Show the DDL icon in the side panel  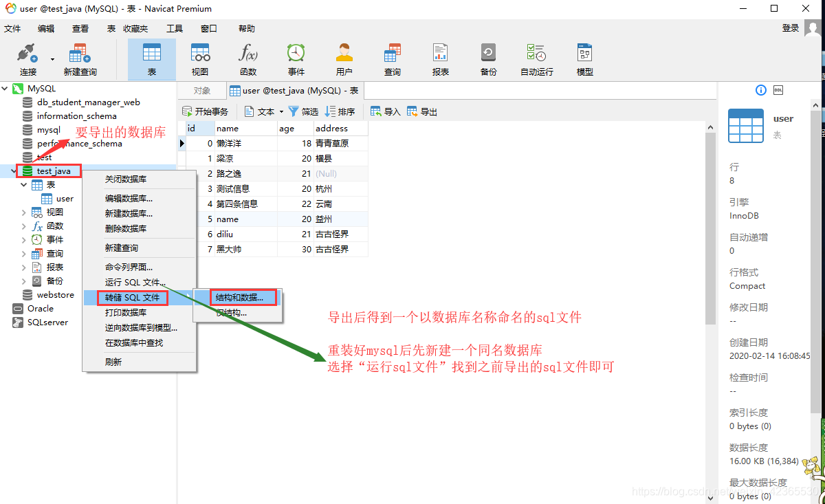tap(778, 90)
